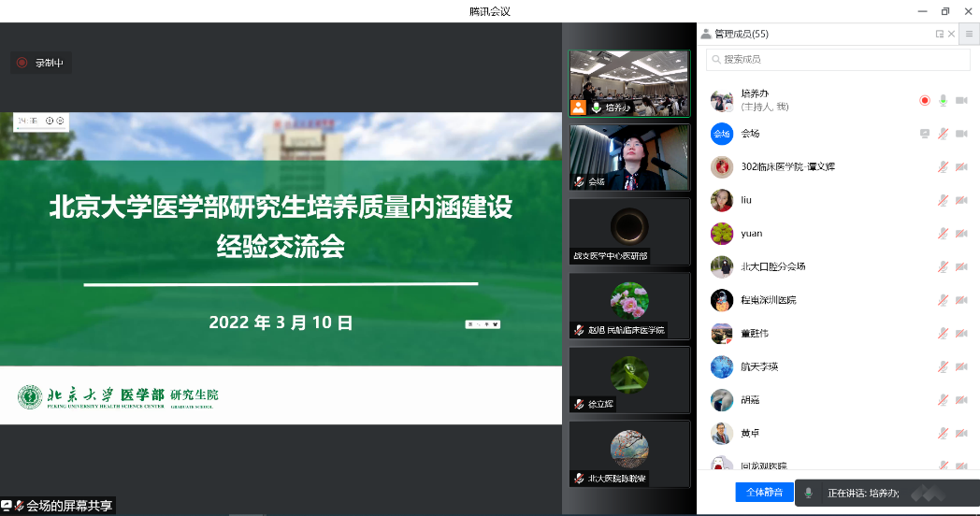Toggle camera icon of 302临床医学院-谭文辉
The image size is (980, 516).
click(961, 166)
